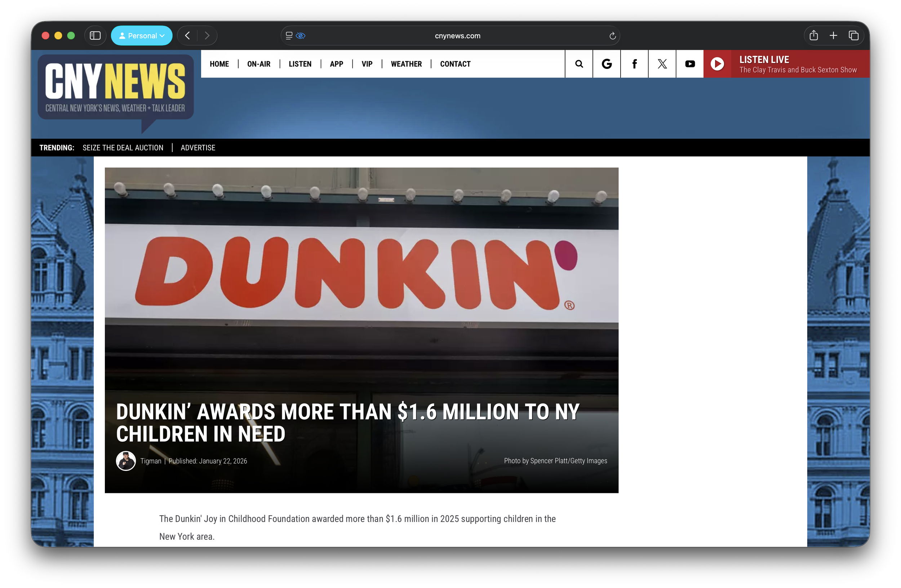
Task: Open the Personal profile dropdown
Action: pos(142,35)
